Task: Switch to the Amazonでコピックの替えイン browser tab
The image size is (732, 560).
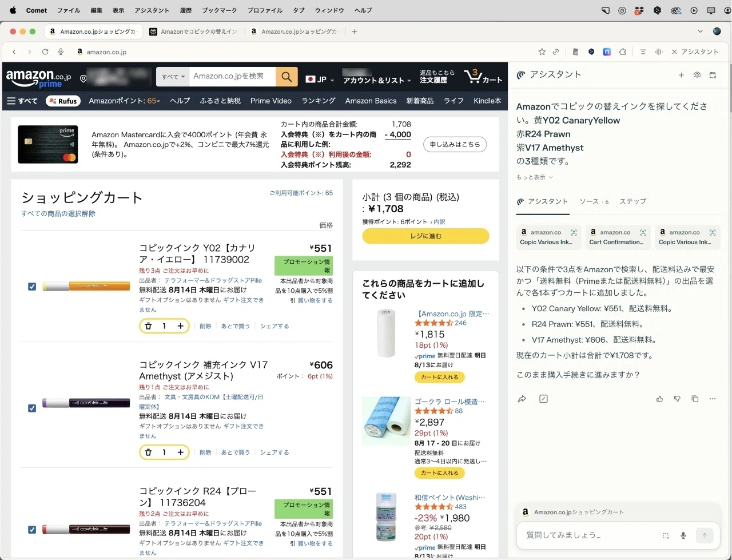Action: 194,31
